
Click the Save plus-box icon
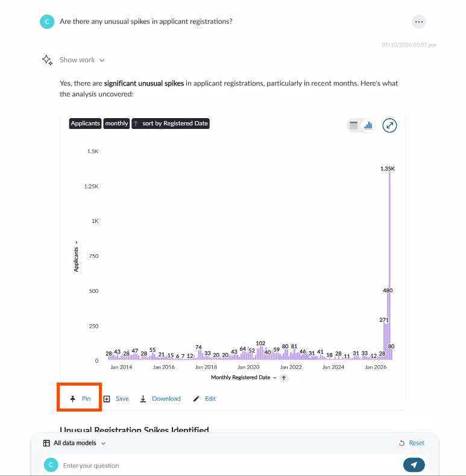click(107, 399)
